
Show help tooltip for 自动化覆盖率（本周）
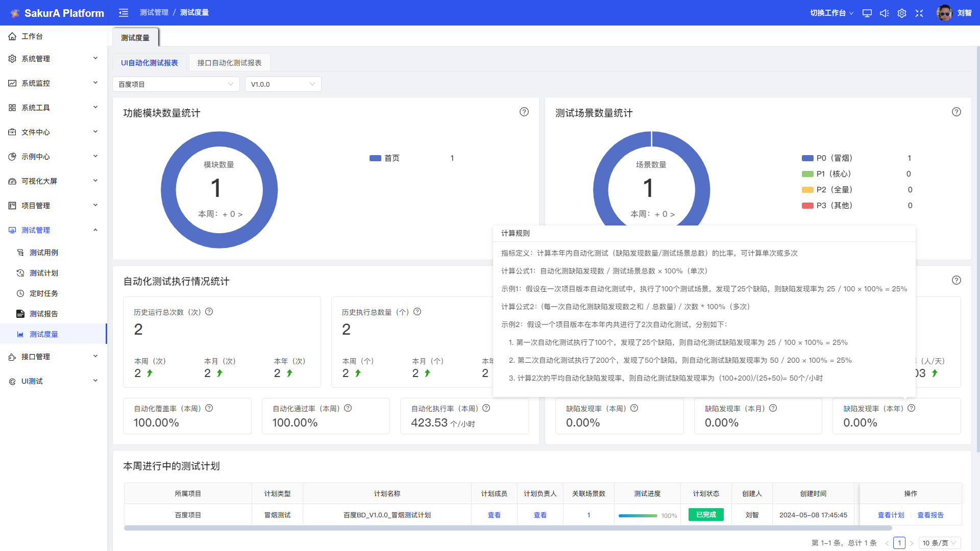click(x=209, y=408)
